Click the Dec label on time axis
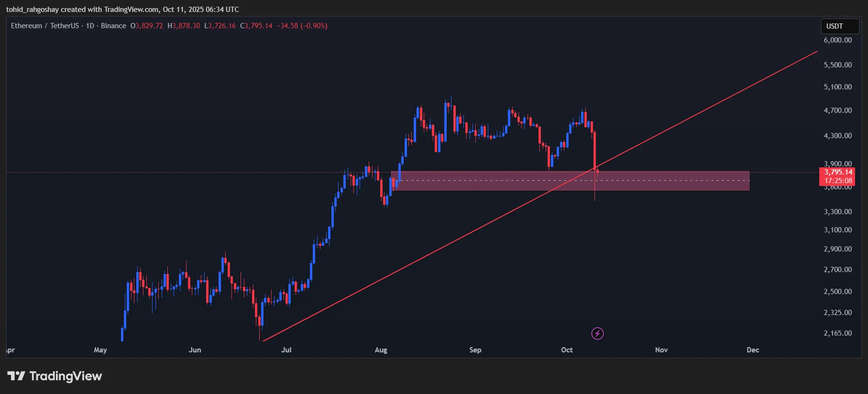The image size is (868, 394). tap(753, 350)
